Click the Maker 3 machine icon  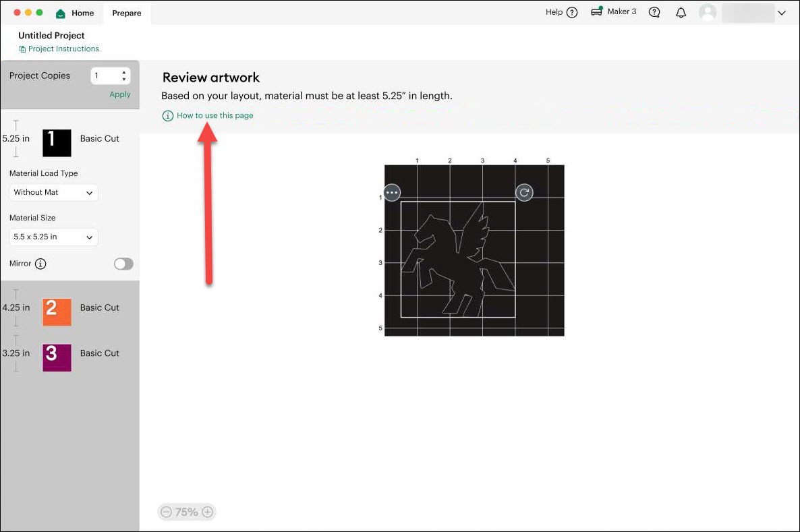(596, 11)
